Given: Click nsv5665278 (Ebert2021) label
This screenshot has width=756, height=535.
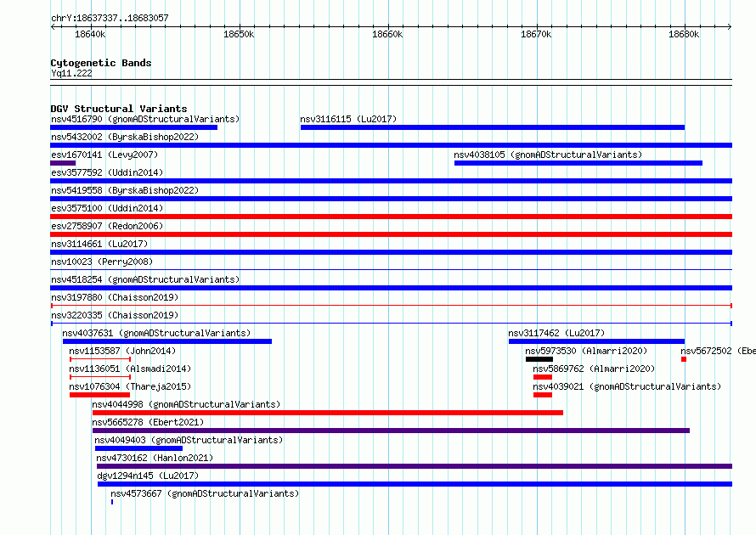Looking at the screenshot, I should (148, 422).
